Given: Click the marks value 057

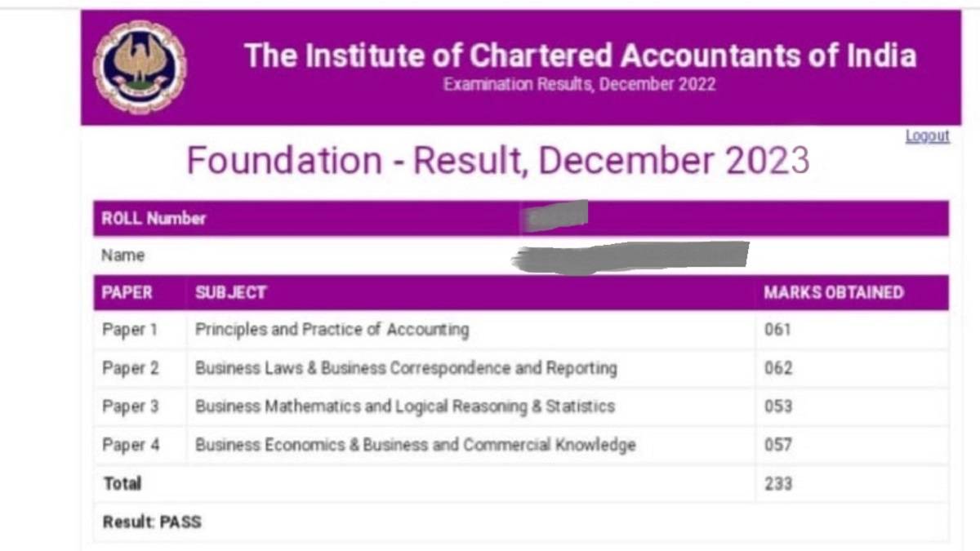Looking at the screenshot, I should tap(779, 445).
